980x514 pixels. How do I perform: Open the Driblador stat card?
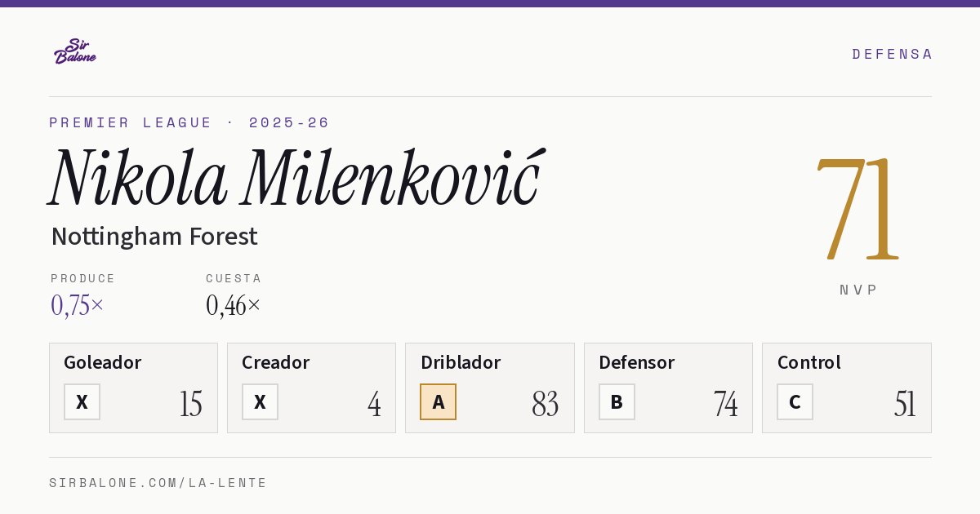click(x=489, y=388)
